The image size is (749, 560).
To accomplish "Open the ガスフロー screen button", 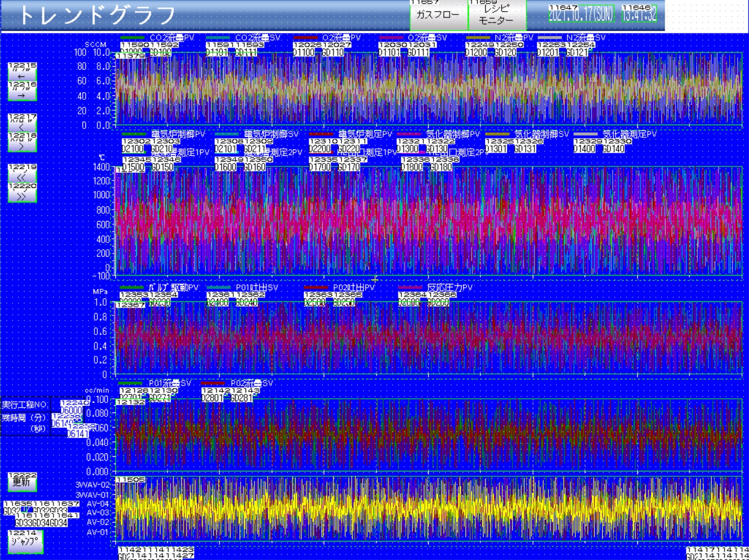I will (x=439, y=15).
